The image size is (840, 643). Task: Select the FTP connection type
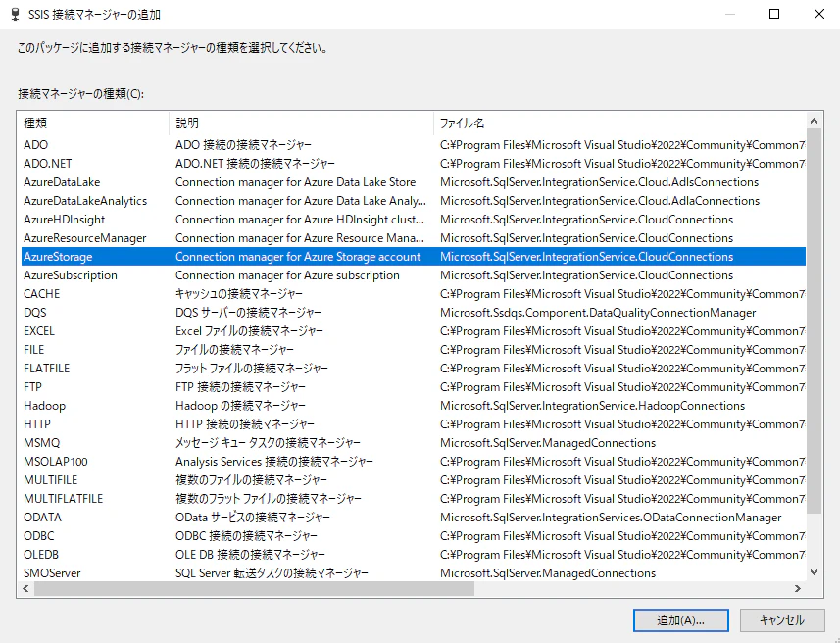click(x=414, y=387)
